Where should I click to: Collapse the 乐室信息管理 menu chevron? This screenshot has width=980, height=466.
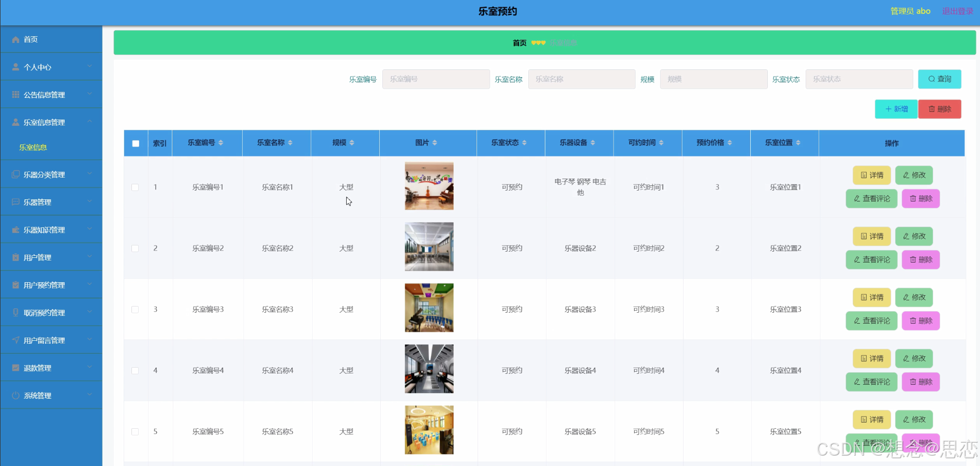click(x=90, y=122)
